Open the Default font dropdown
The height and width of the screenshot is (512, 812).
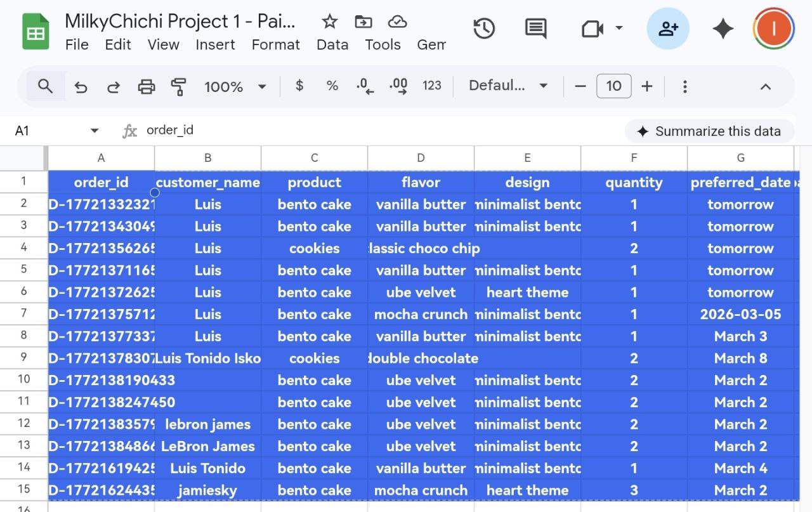[x=507, y=86]
